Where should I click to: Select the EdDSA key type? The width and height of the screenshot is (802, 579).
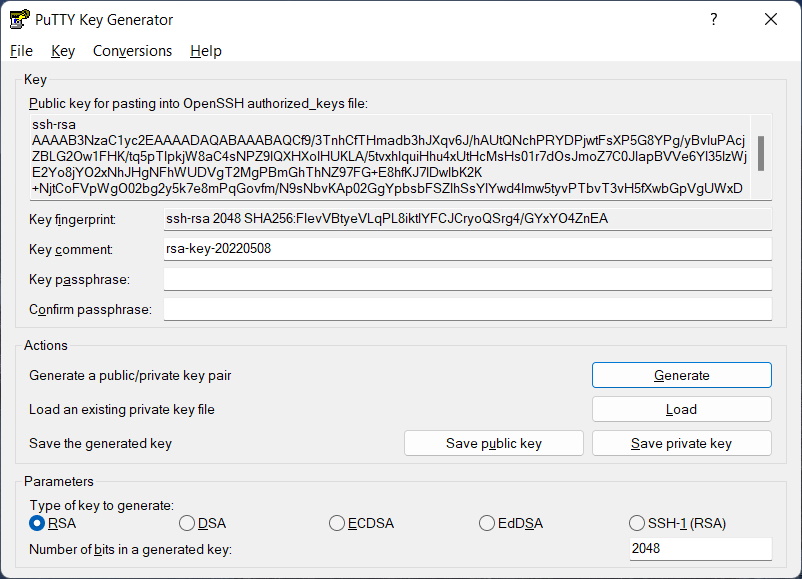pos(487,523)
